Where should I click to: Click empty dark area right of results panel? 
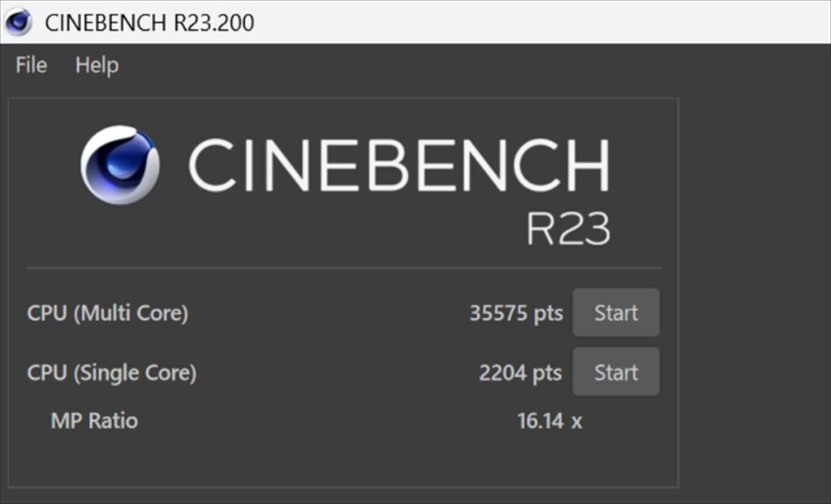click(x=753, y=284)
